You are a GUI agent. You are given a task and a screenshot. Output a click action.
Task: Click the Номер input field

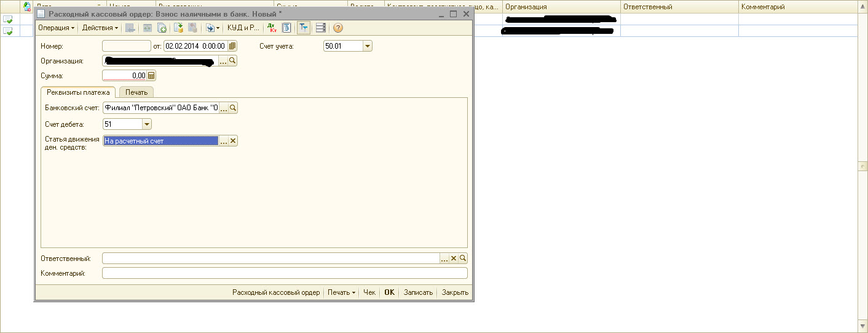point(126,46)
